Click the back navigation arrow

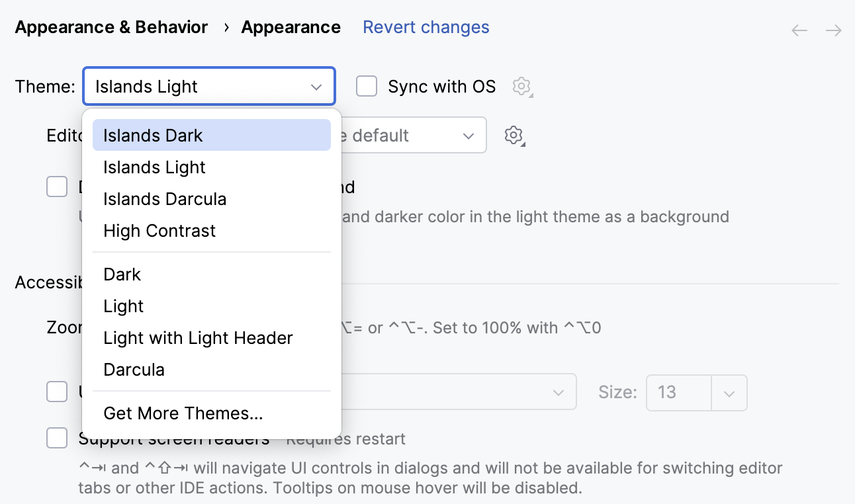799,30
